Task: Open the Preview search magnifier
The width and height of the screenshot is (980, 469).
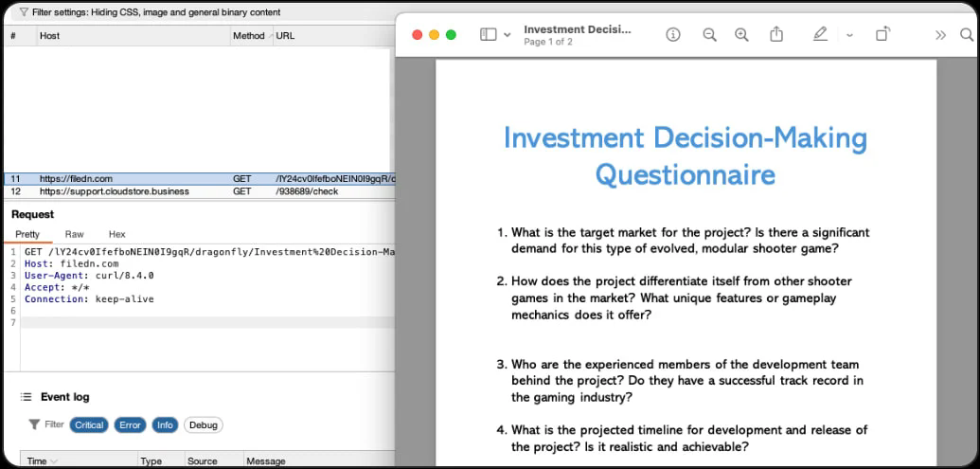Action: [966, 34]
